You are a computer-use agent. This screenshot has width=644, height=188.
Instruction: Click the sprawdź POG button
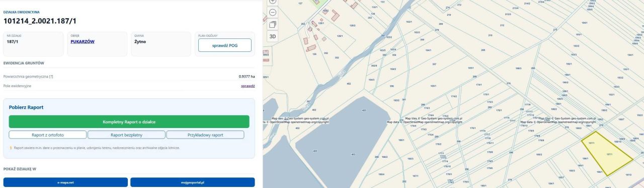[x=225, y=45]
